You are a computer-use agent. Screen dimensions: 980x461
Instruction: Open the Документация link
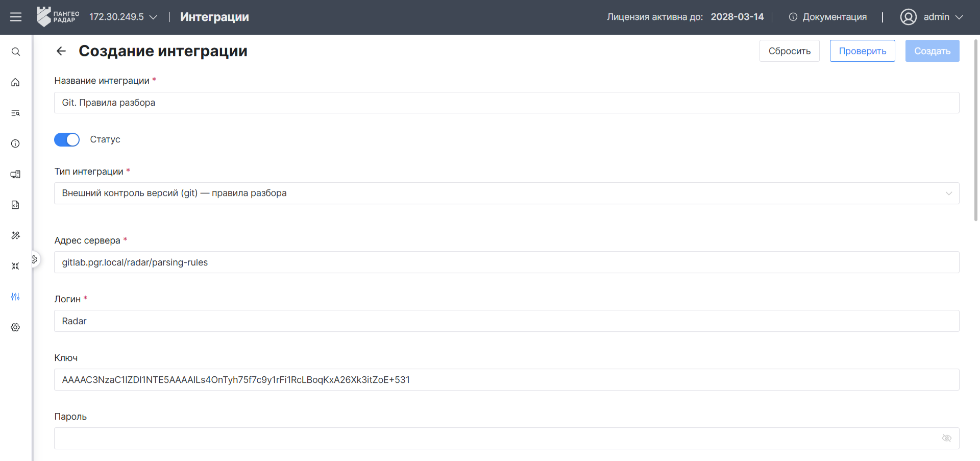point(828,17)
